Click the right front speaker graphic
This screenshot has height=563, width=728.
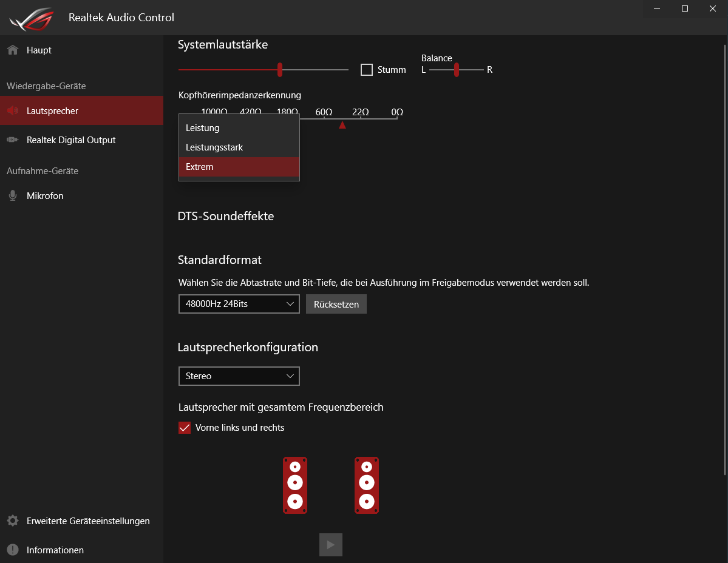pyautogui.click(x=367, y=485)
